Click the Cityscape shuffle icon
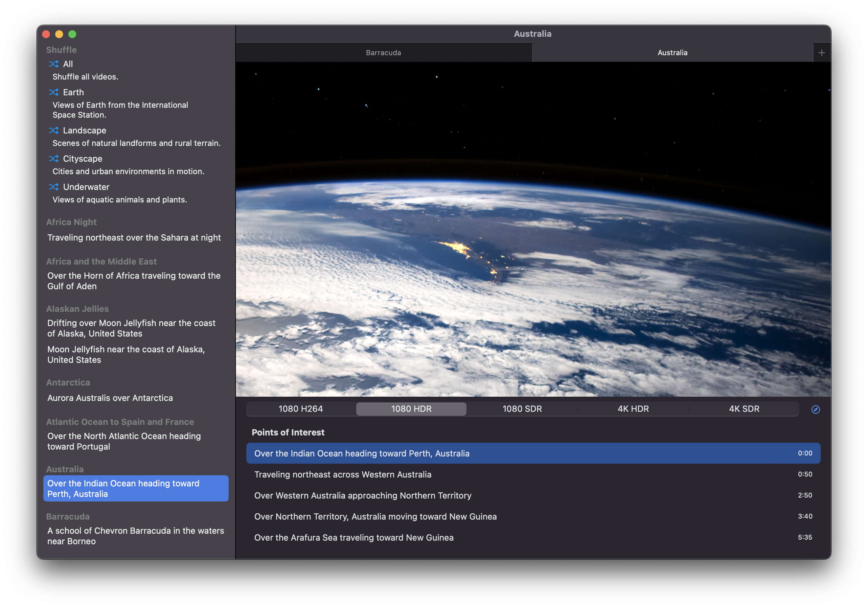868x608 pixels. click(53, 158)
